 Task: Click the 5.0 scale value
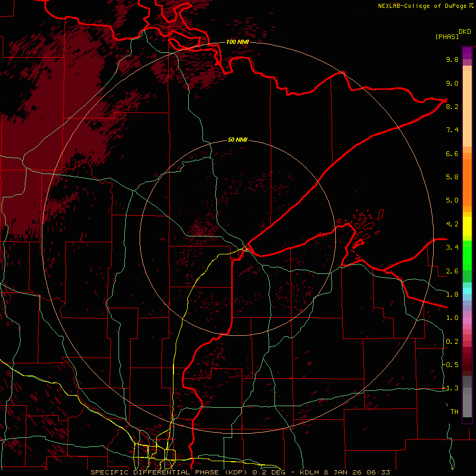coord(452,200)
